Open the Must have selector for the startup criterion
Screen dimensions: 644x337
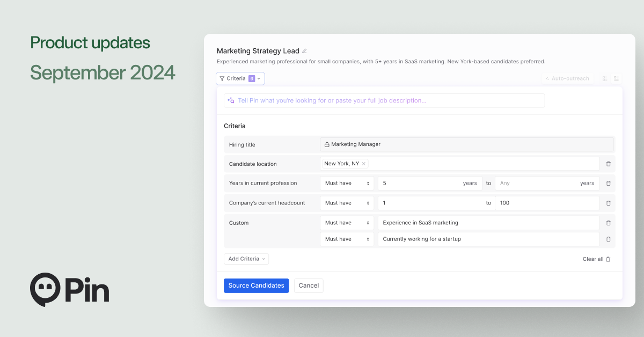point(347,239)
